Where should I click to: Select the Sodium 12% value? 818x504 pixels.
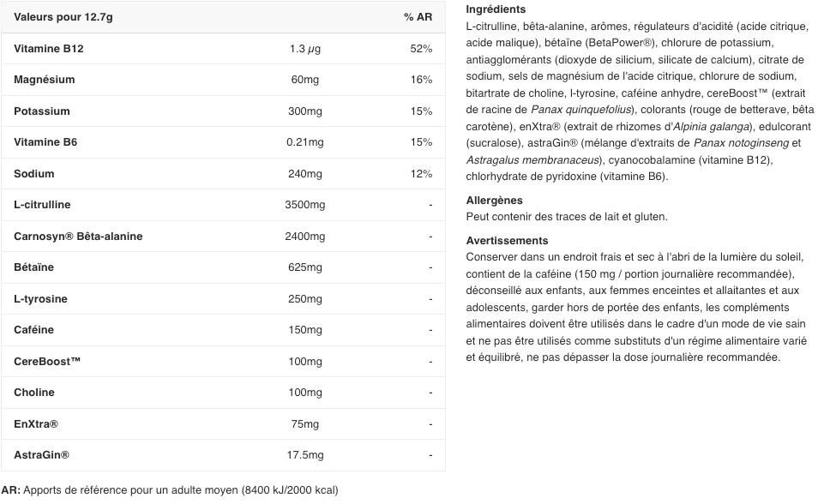click(x=421, y=174)
